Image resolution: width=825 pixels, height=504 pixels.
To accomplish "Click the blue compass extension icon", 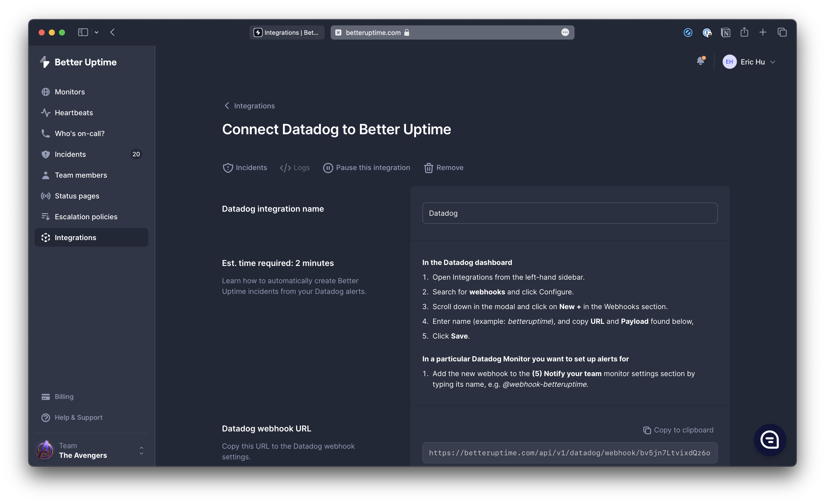I will [x=688, y=32].
